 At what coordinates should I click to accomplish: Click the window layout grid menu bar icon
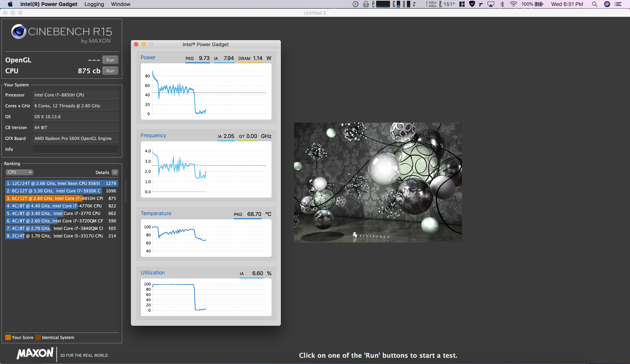(462, 4)
